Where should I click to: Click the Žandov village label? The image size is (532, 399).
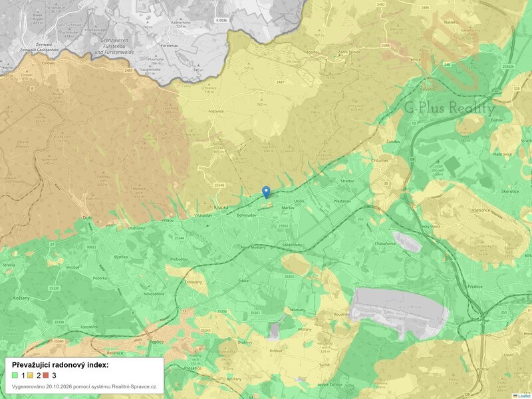[393, 141]
